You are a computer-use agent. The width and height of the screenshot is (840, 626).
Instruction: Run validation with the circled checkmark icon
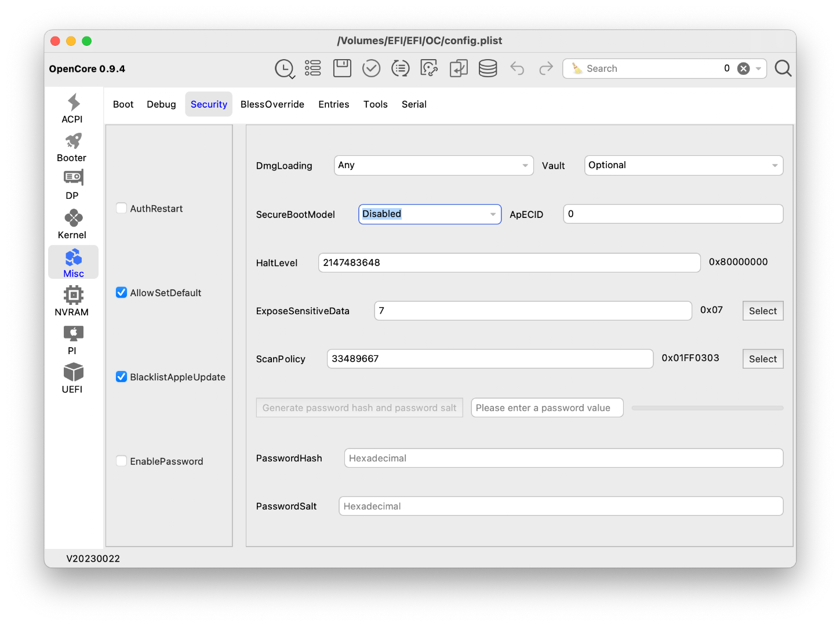tap(371, 68)
